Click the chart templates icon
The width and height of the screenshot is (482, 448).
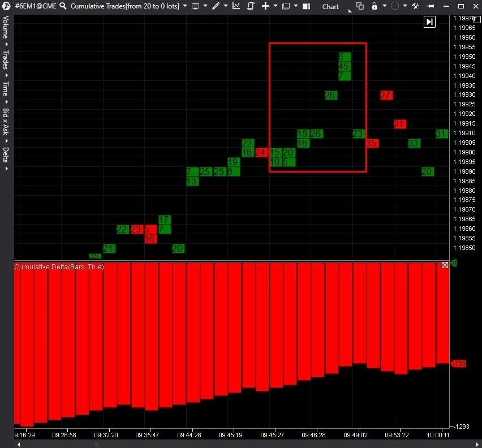coord(286,6)
